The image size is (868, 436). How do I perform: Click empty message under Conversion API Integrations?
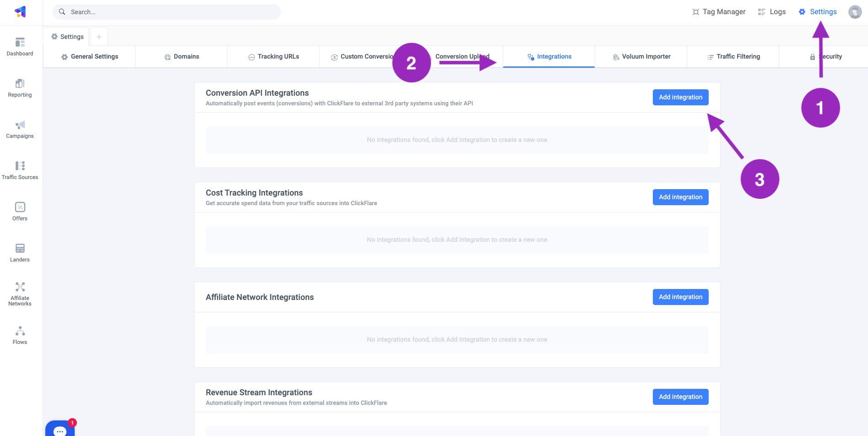click(457, 140)
